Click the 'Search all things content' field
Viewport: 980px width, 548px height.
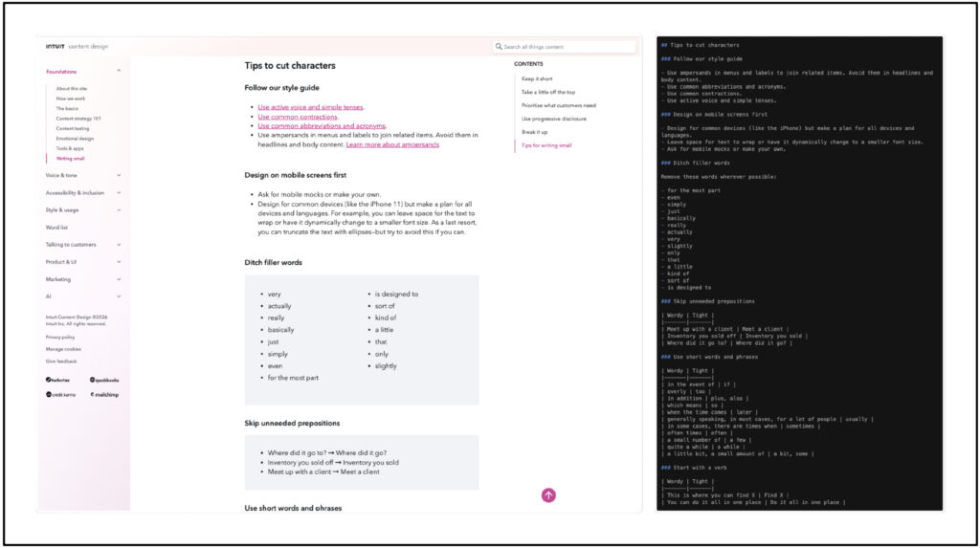coord(565,46)
